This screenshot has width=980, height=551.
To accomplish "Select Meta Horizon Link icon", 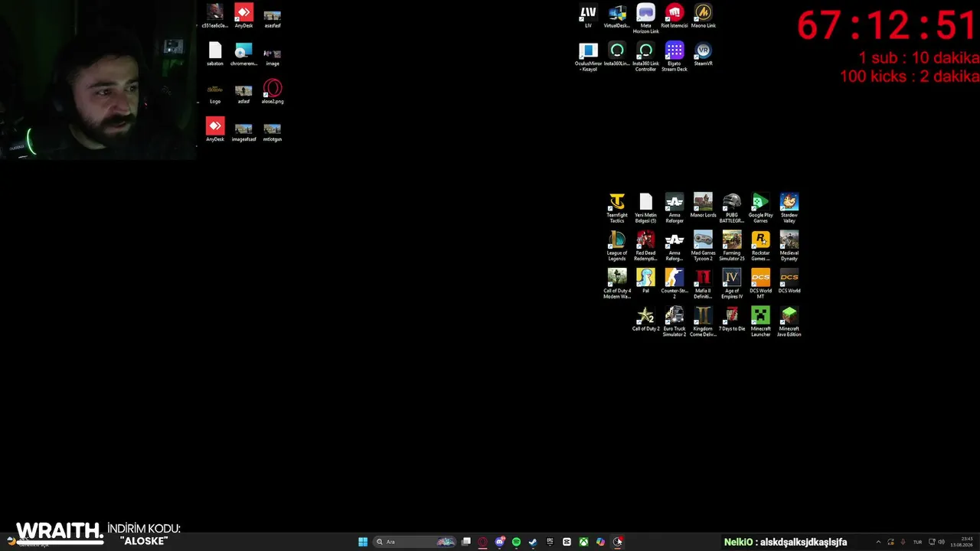I will click(645, 19).
